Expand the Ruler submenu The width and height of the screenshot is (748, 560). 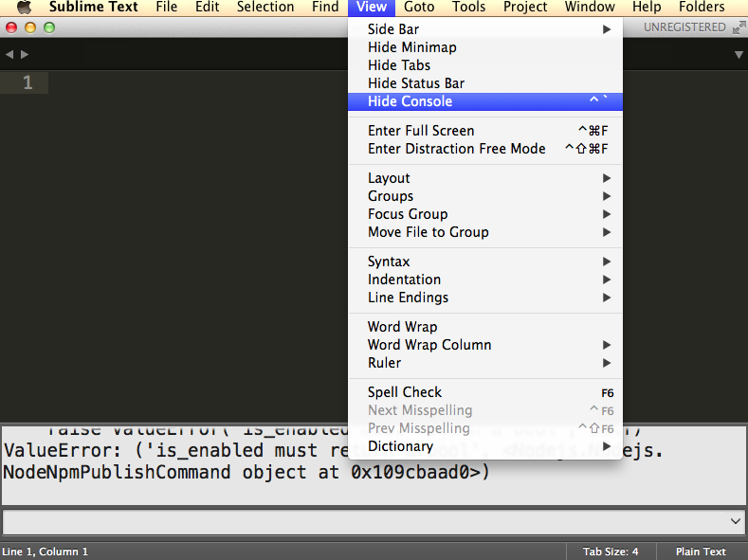coord(485,363)
